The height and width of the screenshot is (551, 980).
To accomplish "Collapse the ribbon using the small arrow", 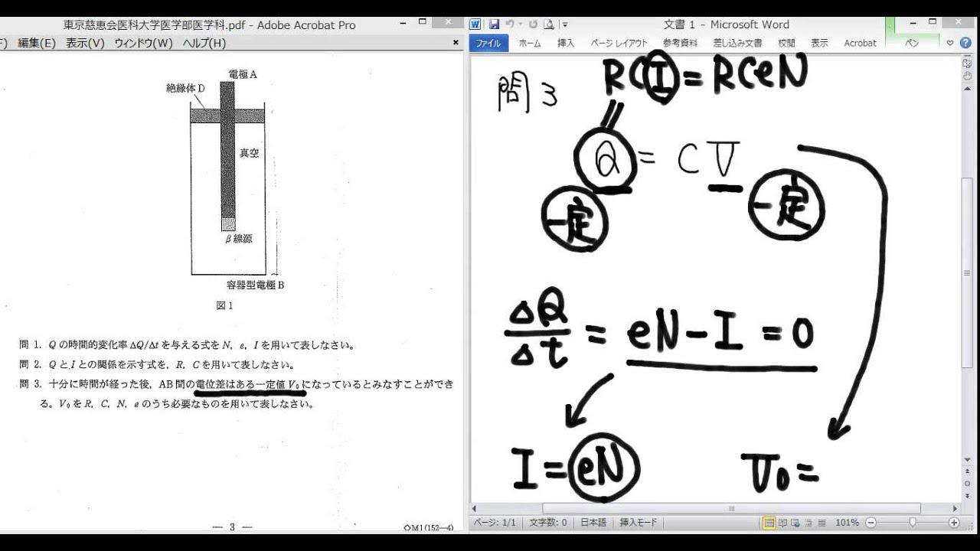I will (950, 43).
